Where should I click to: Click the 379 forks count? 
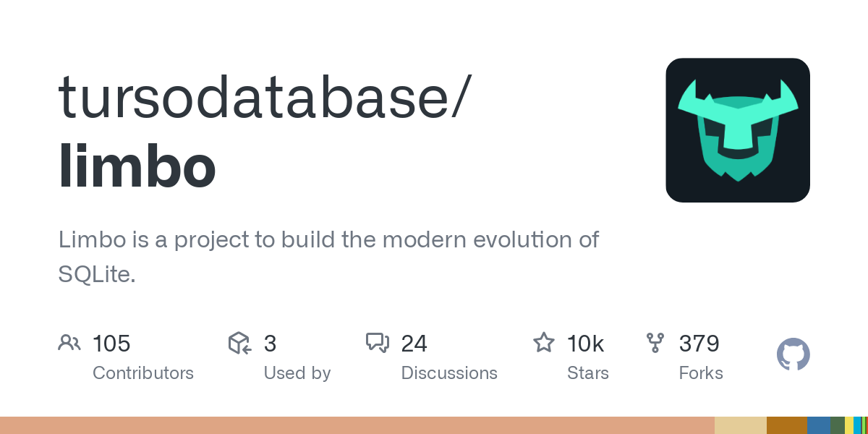point(699,344)
